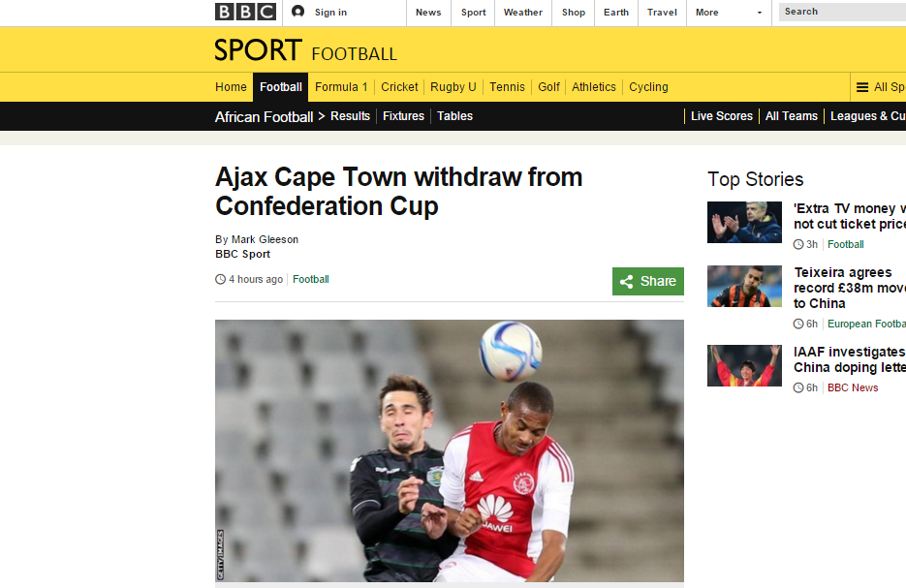Click the clock icon beside 4 hours ago

click(220, 280)
